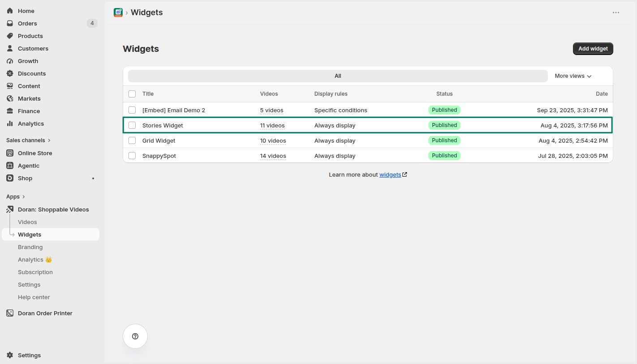The width and height of the screenshot is (637, 364).
Task: Click the Home icon in sidebar
Action: click(x=10, y=11)
